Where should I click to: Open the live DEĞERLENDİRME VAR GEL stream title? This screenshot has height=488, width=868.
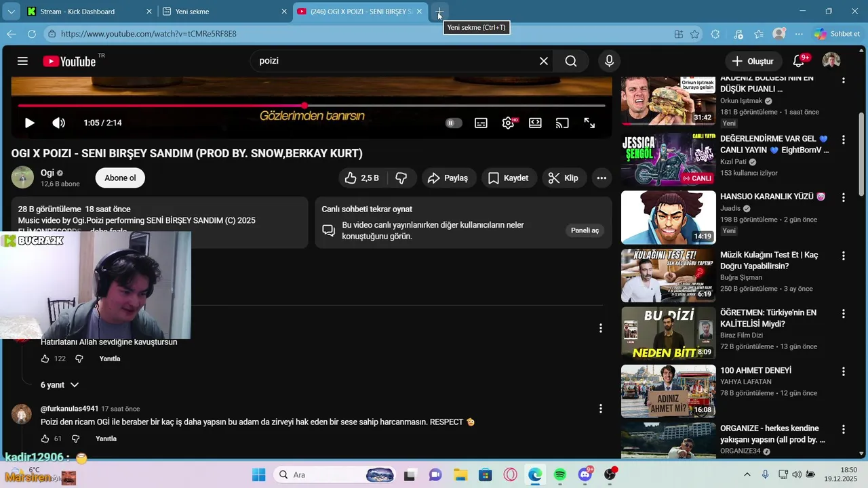pos(774,144)
